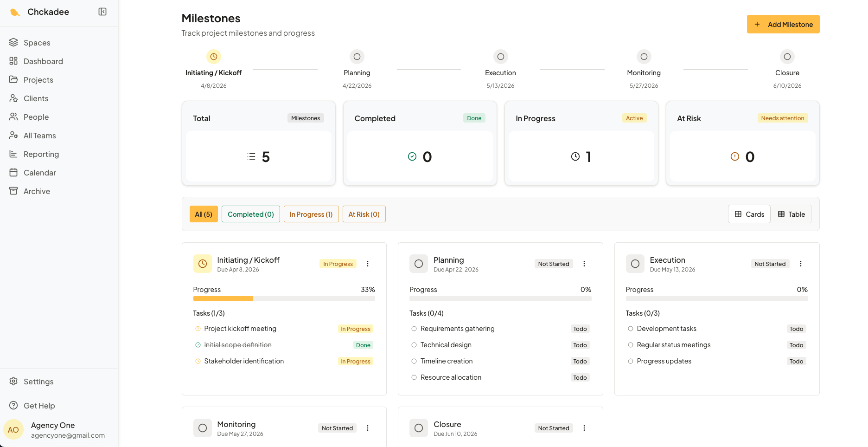
Task: Filter by In Progress (1) tab
Action: 311,214
